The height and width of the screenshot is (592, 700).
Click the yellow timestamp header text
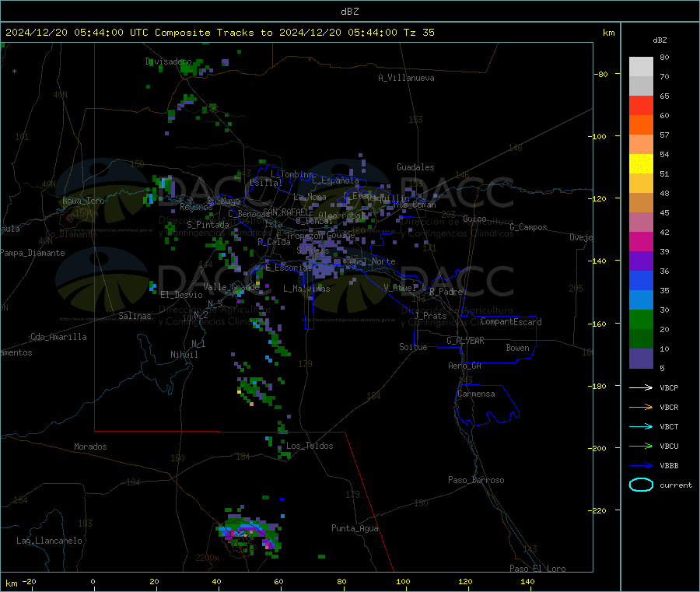220,33
